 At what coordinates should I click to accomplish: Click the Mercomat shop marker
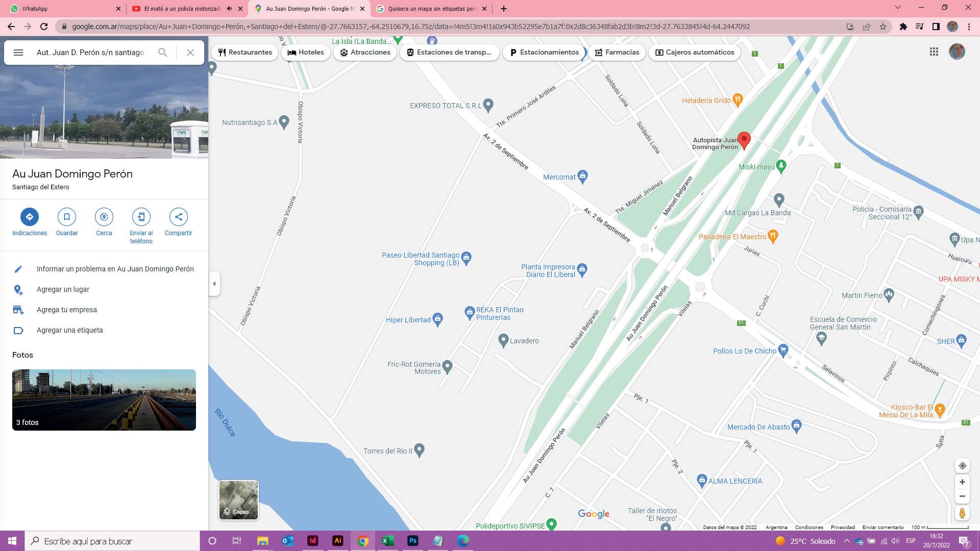(582, 177)
